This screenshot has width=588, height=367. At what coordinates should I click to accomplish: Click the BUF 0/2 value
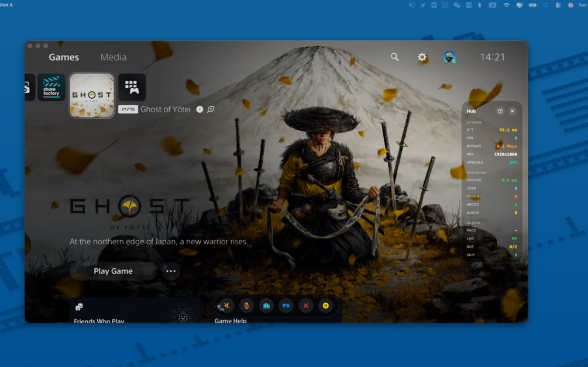coord(513,247)
